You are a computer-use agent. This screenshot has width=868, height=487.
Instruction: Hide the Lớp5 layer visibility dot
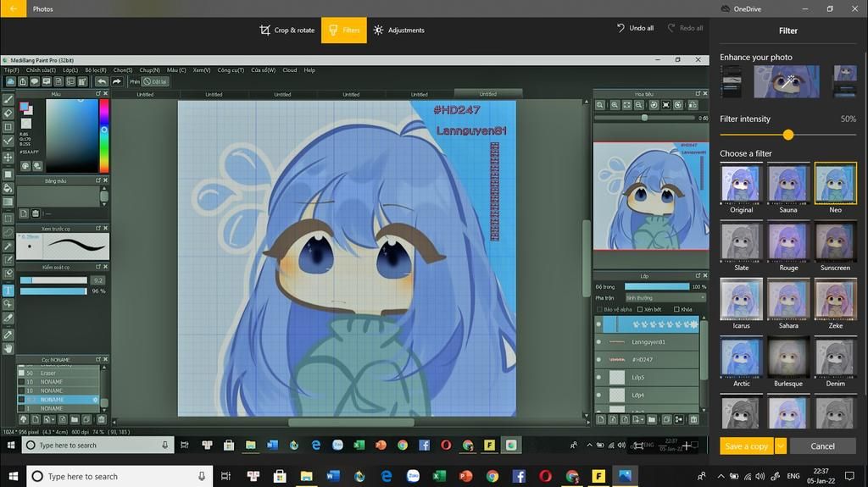(x=598, y=378)
